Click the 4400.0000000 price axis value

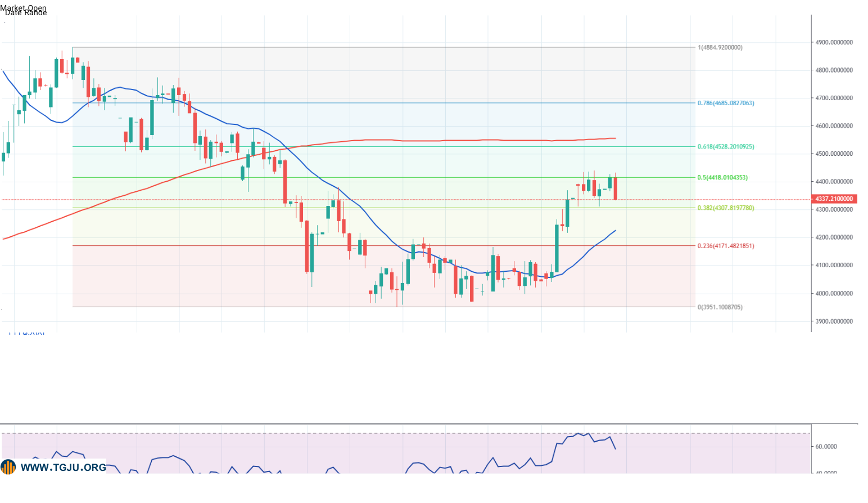tap(834, 182)
